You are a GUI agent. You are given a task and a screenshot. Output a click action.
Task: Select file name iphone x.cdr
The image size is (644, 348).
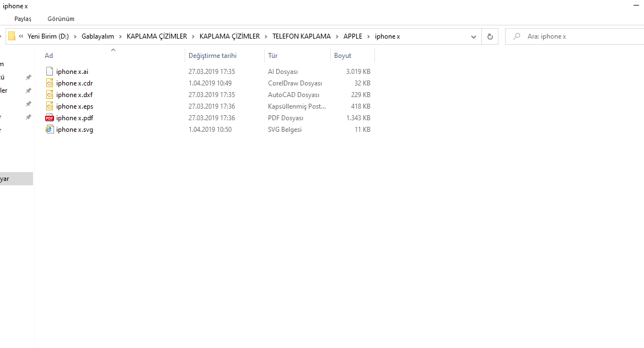(x=74, y=83)
